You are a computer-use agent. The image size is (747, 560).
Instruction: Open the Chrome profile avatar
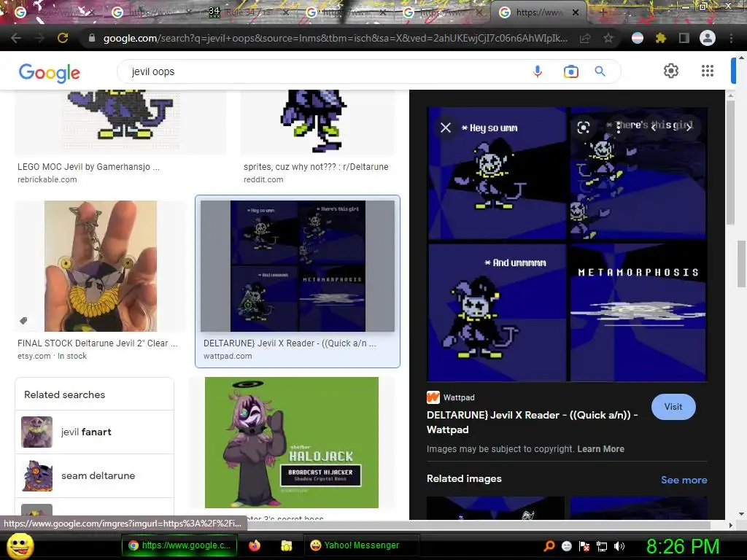(708, 38)
